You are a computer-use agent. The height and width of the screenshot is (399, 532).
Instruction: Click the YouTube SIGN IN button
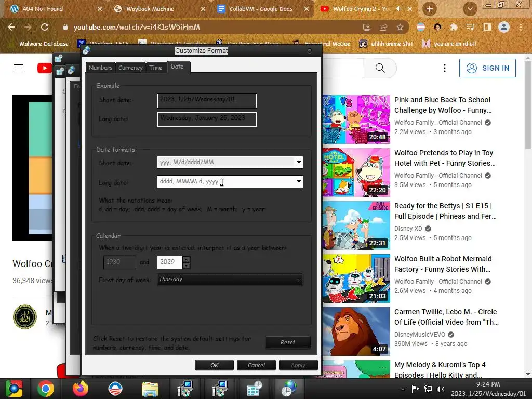pyautogui.click(x=487, y=68)
